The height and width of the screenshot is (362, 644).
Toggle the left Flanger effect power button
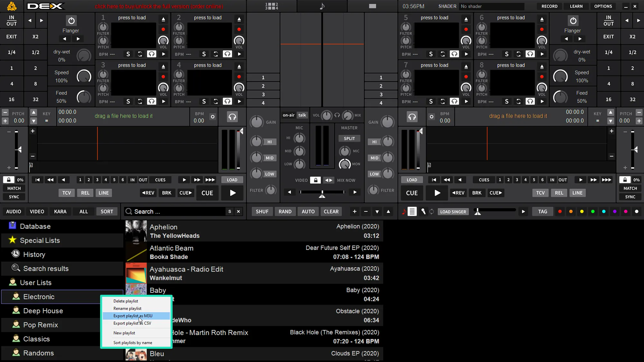[71, 21]
